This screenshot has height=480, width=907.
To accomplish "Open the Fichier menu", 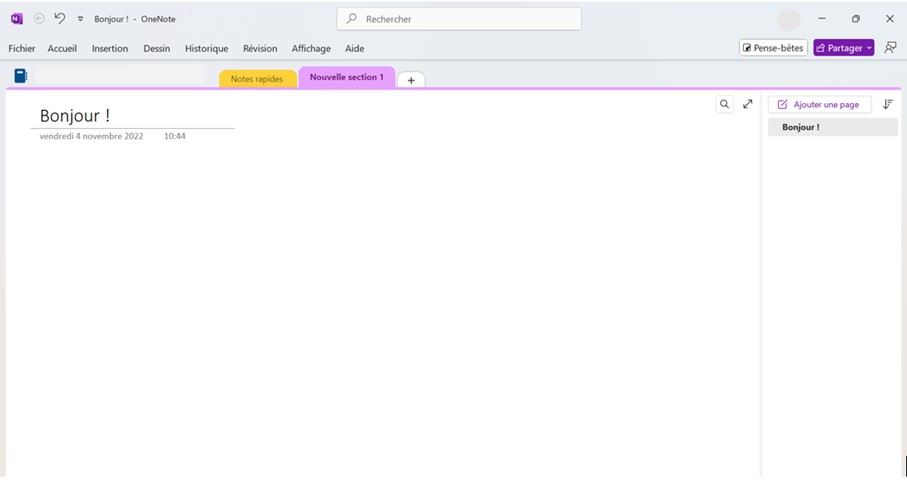I will [x=21, y=48].
